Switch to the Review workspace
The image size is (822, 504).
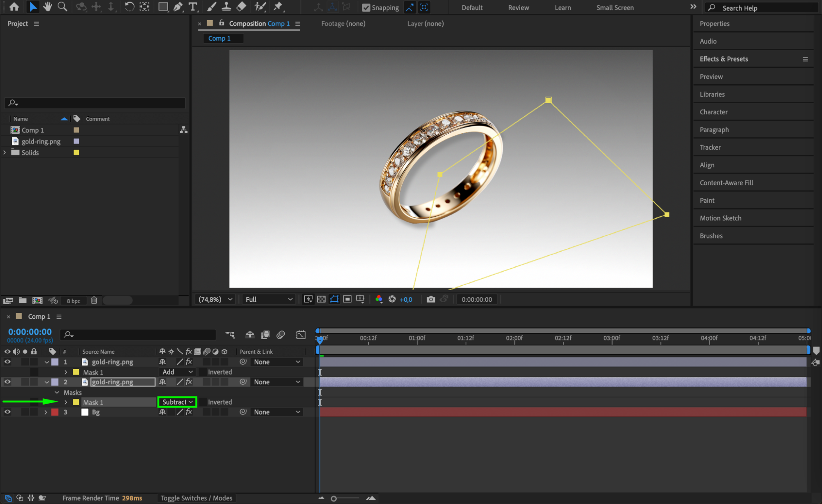(x=518, y=7)
